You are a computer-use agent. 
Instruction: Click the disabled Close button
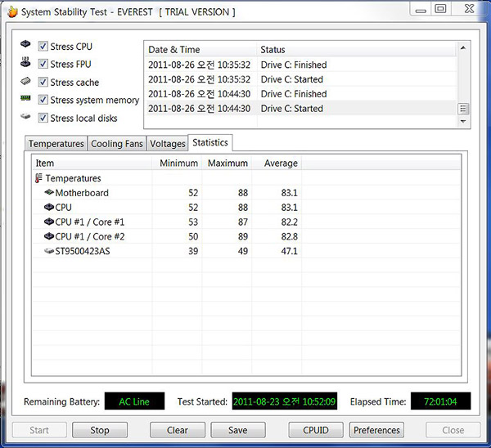click(x=453, y=430)
